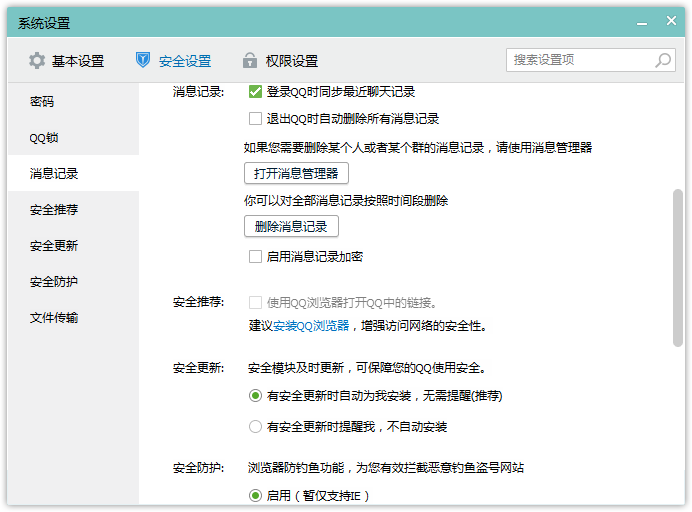The width and height of the screenshot is (692, 512).
Task: Open the 权限设置 tab
Action: pyautogui.click(x=281, y=60)
